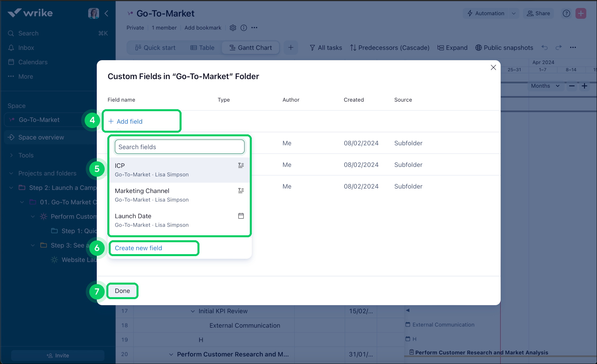Switch to the Quick start tab
The width and height of the screenshot is (597, 364).
click(156, 47)
